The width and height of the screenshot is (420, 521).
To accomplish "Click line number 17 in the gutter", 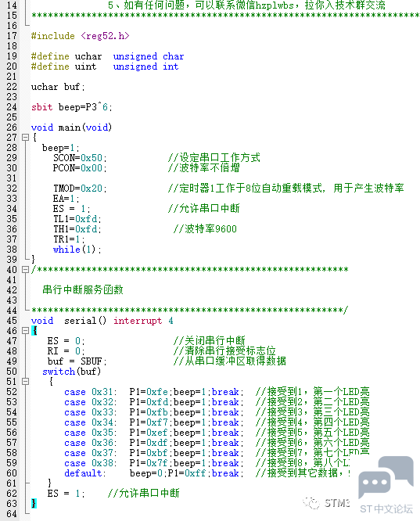I will pyautogui.click(x=12, y=36).
